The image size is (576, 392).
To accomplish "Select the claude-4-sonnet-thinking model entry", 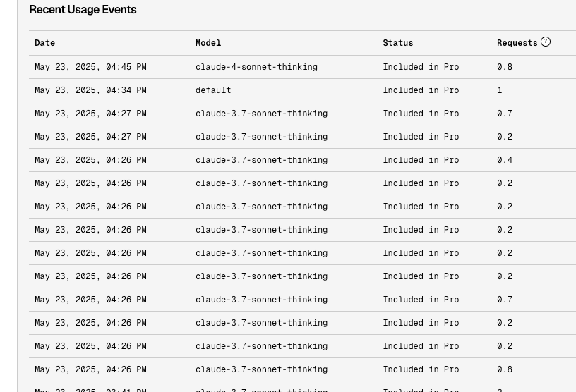I will tap(256, 67).
